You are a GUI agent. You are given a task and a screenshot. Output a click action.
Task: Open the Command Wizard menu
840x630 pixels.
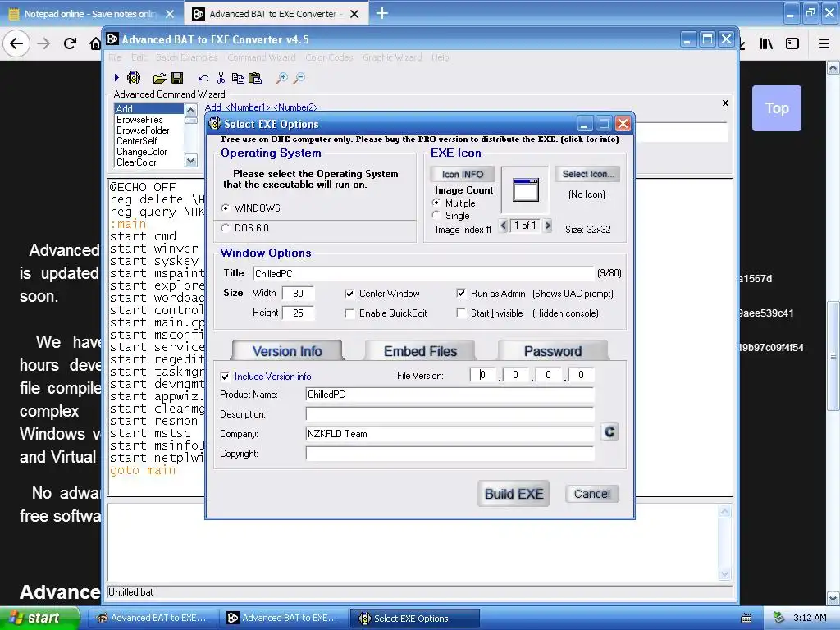pos(262,57)
